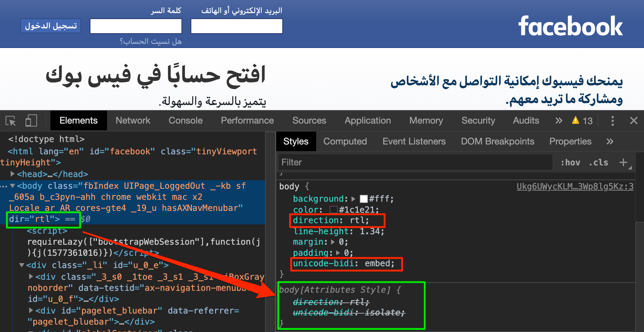
Task: Open the stylesheet source link for body
Action: tap(575, 187)
